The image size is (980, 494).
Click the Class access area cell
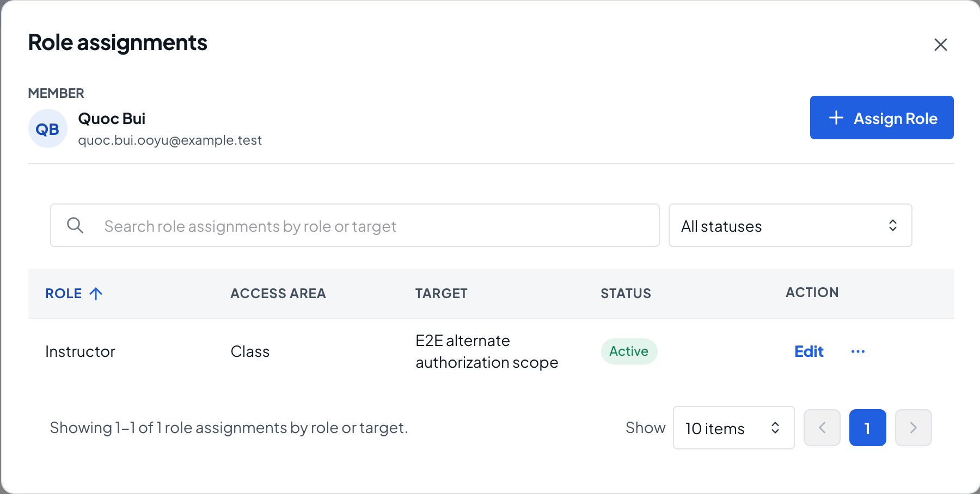click(250, 351)
